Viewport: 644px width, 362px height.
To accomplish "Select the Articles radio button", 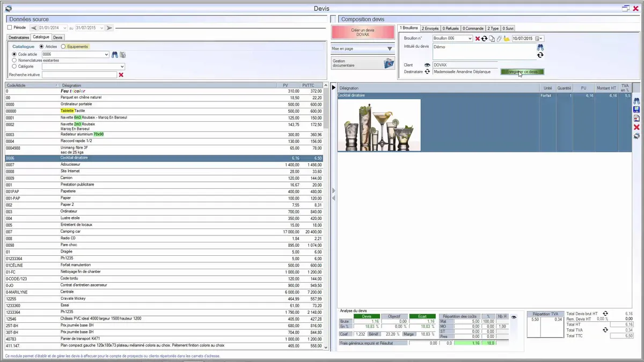I will (42, 47).
